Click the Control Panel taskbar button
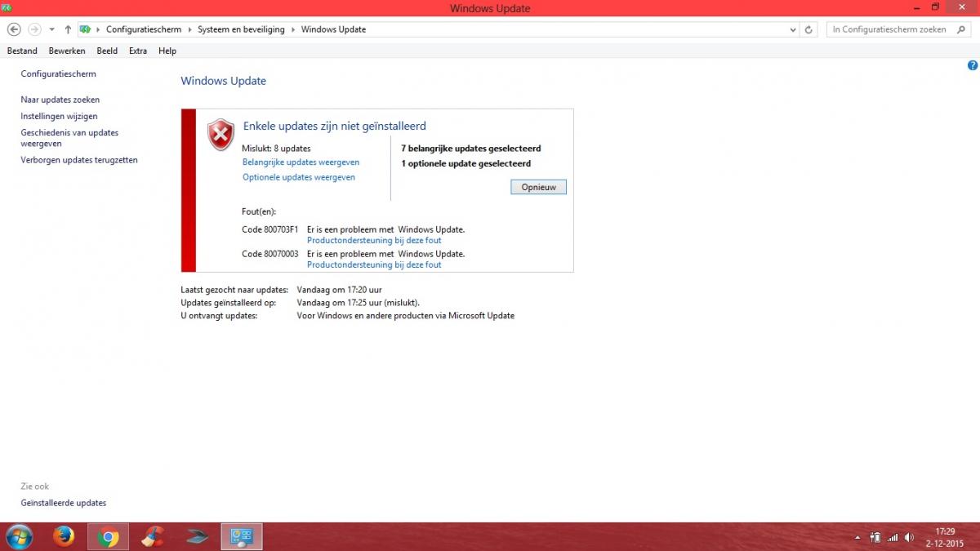 [242, 536]
